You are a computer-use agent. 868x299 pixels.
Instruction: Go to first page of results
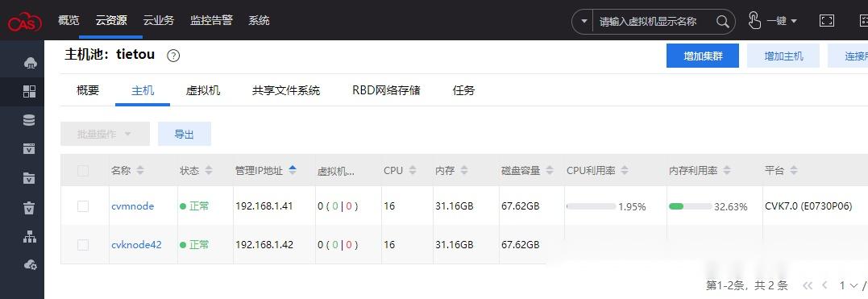point(808,286)
